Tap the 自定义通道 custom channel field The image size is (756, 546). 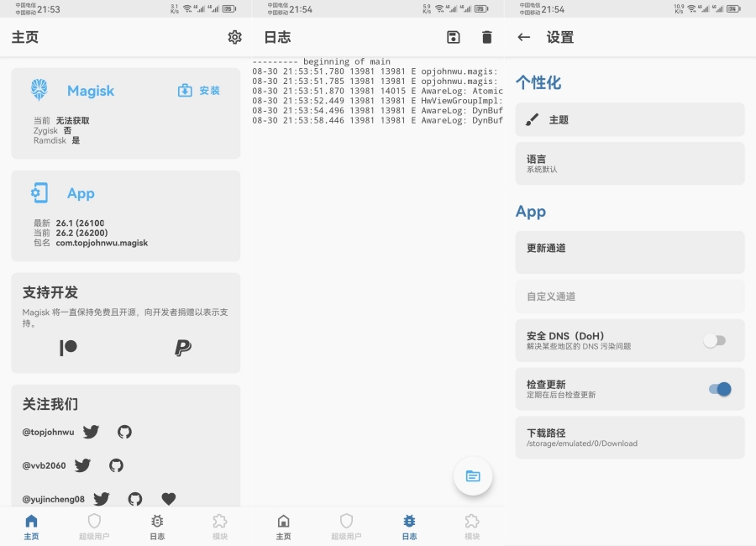(630, 297)
